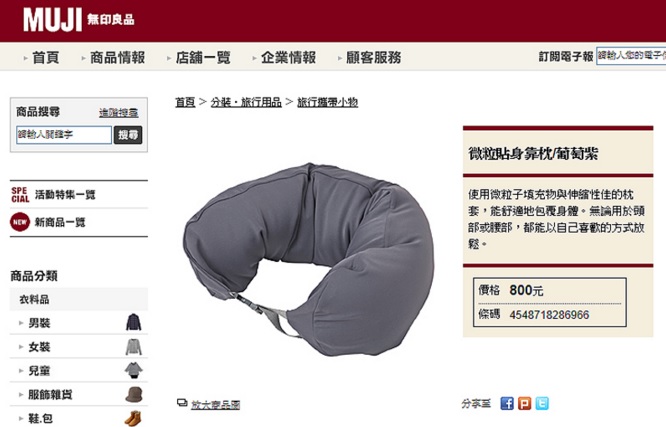This screenshot has height=427, width=666.
Task: Share product on Facebook icon
Action: [507, 403]
